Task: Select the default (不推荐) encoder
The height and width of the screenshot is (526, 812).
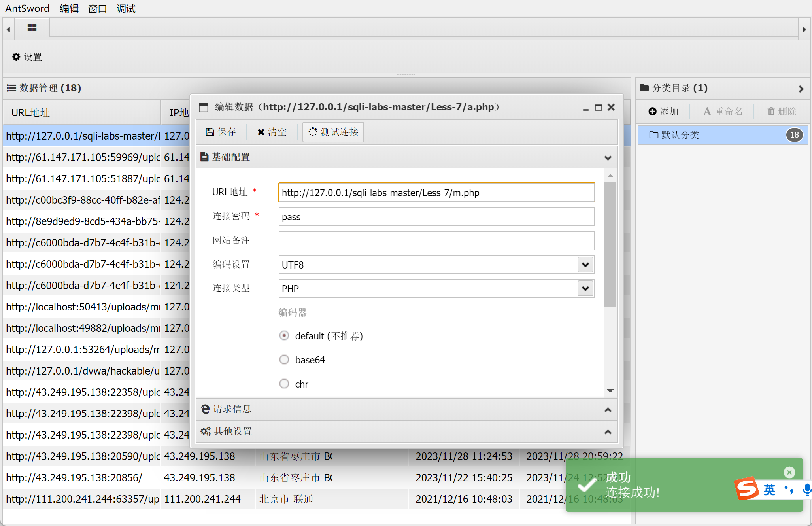Action: point(284,336)
